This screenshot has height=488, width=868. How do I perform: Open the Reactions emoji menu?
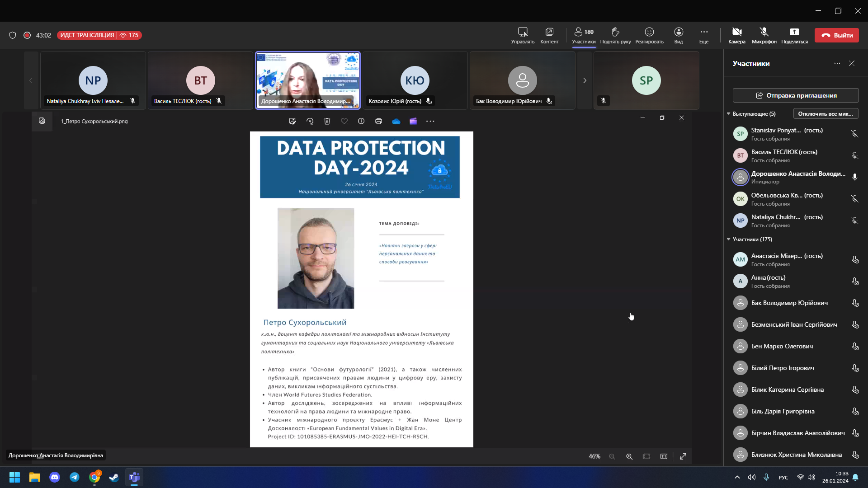pyautogui.click(x=649, y=32)
